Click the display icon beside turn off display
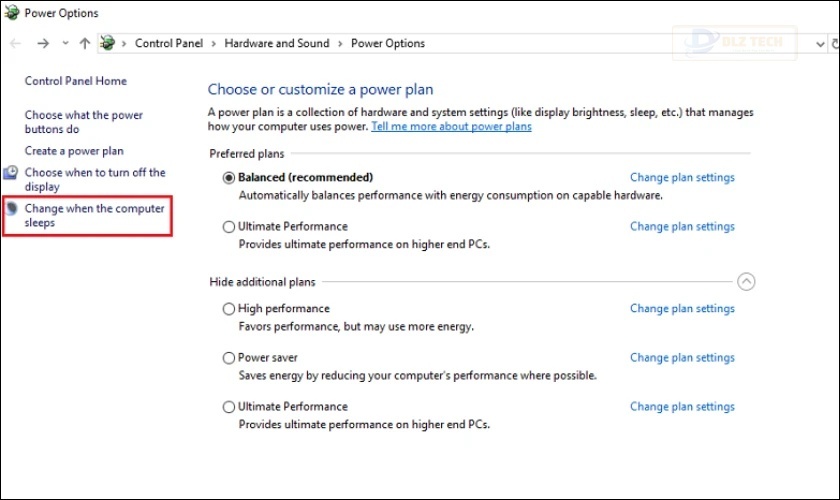This screenshot has height=500, width=840. (11, 174)
